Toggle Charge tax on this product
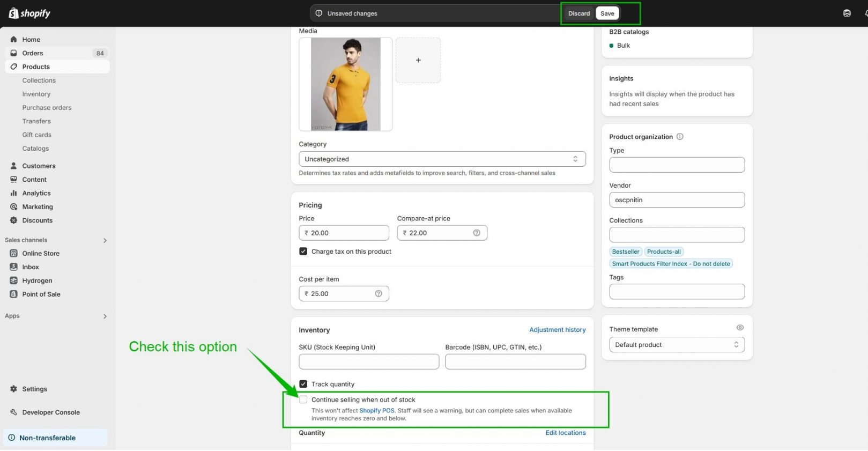The width and height of the screenshot is (868, 451). 303,252
